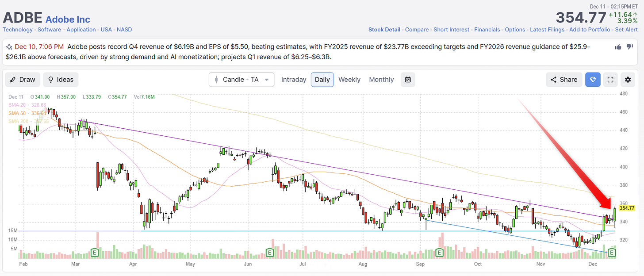
Task: Open the Technology sector link
Action: [x=18, y=30]
